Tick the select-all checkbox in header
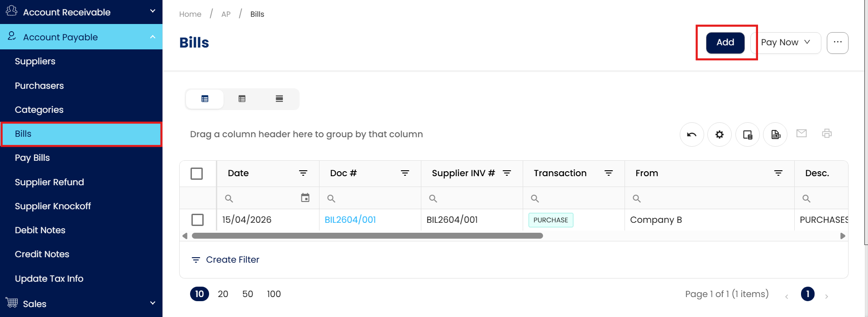This screenshot has width=868, height=317. tap(197, 173)
